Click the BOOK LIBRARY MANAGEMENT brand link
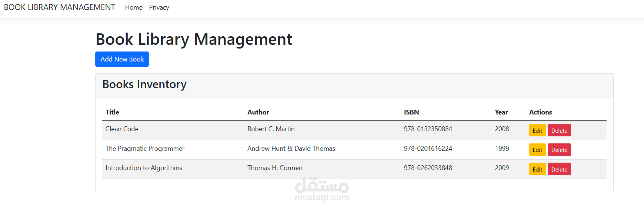This screenshot has height=206, width=644. tap(59, 7)
